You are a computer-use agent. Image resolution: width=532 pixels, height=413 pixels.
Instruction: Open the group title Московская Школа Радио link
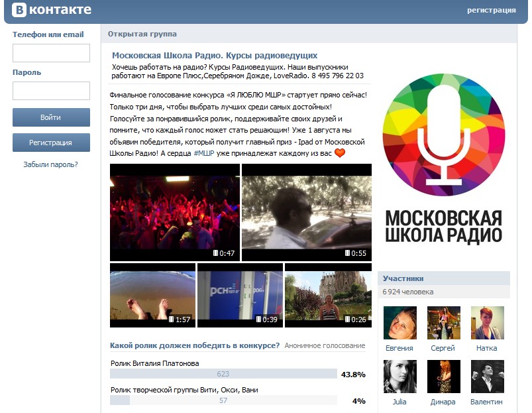(215, 55)
